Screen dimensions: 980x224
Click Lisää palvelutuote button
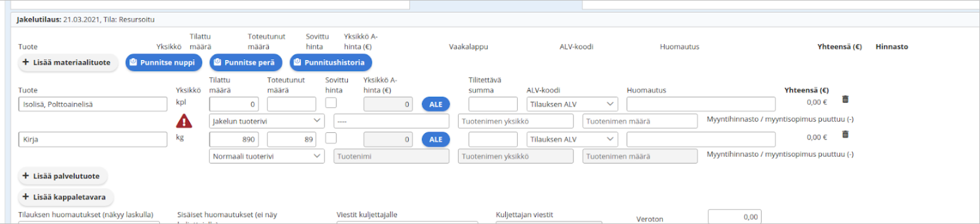(x=62, y=176)
